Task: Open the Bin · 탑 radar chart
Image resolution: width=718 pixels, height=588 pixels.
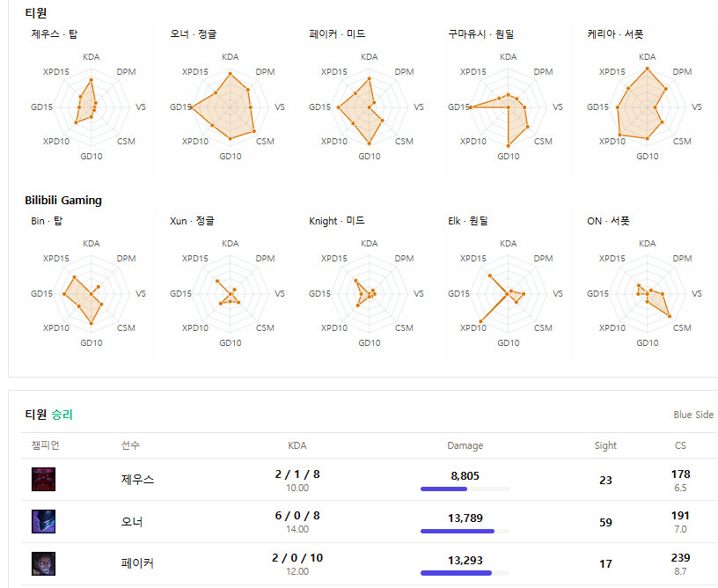Action: point(92,294)
